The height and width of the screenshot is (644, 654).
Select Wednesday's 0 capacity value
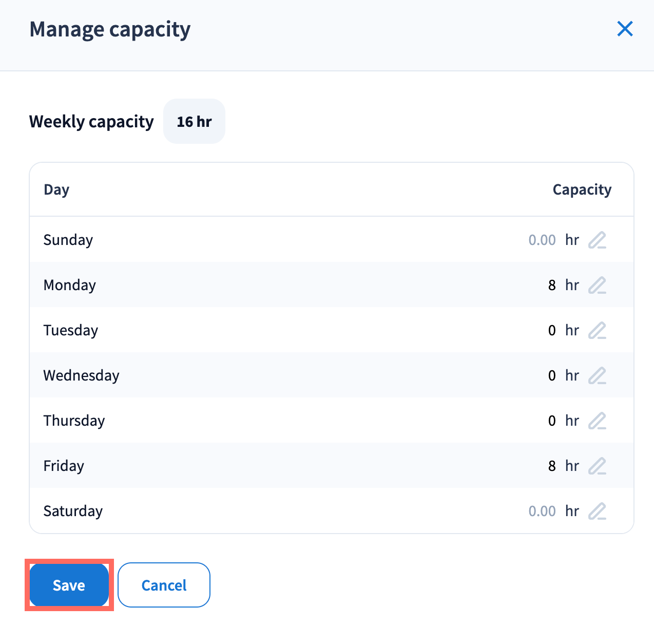552,375
